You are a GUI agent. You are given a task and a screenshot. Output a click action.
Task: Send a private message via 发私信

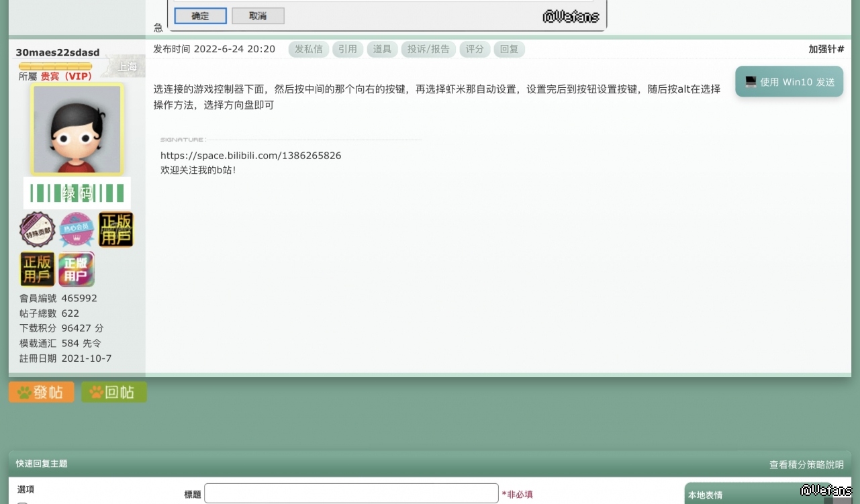pyautogui.click(x=309, y=49)
